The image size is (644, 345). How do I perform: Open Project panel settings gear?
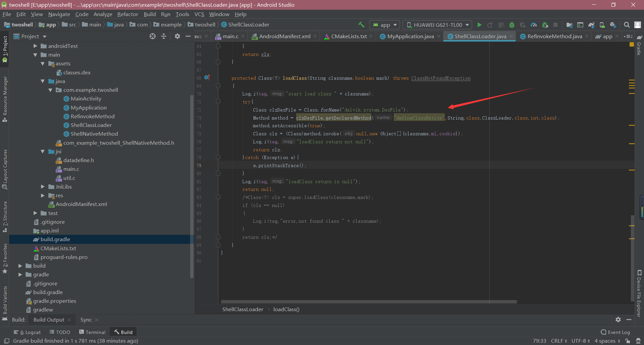[x=177, y=36]
